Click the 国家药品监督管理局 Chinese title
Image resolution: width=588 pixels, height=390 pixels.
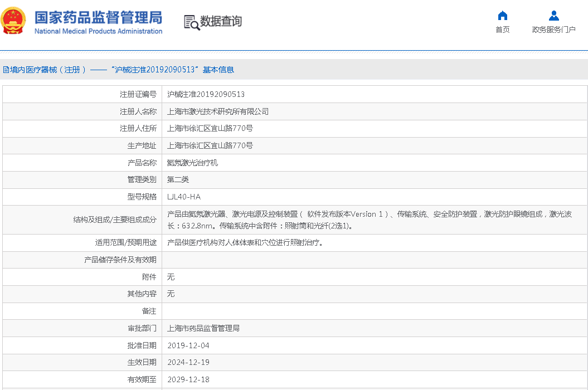point(98,17)
